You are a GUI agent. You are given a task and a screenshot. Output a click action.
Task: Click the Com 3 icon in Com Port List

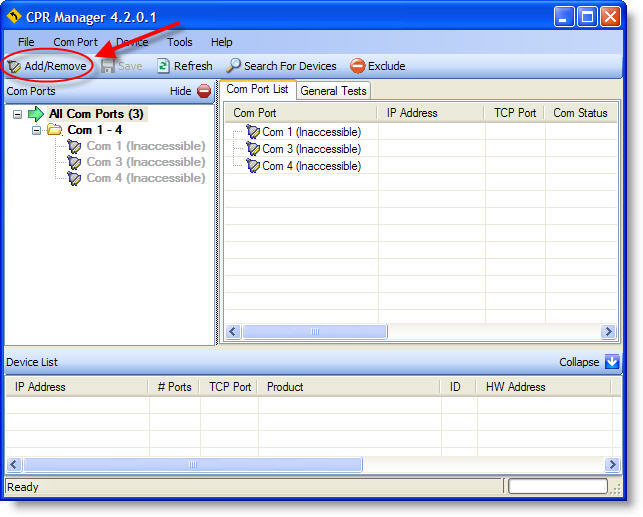[x=253, y=149]
